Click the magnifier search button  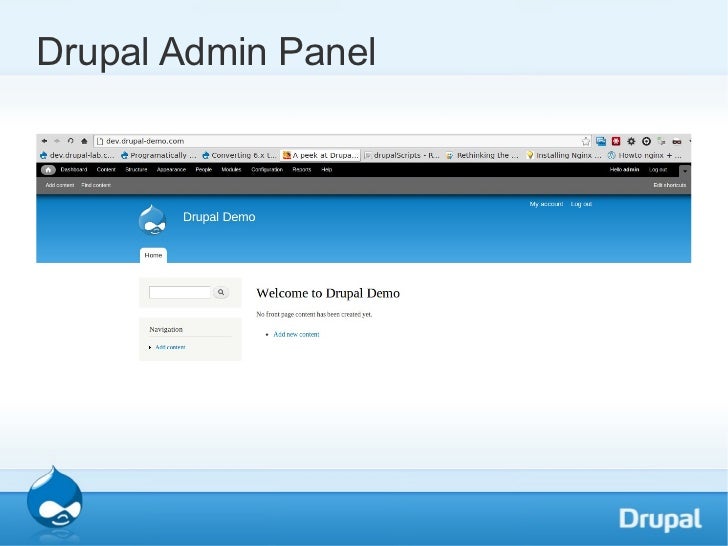click(221, 292)
